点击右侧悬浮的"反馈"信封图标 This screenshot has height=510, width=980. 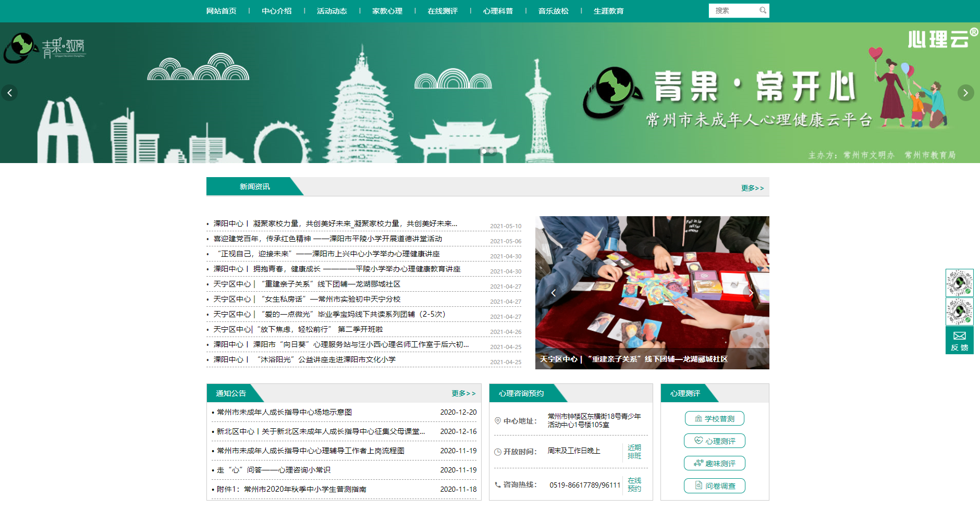(x=960, y=334)
